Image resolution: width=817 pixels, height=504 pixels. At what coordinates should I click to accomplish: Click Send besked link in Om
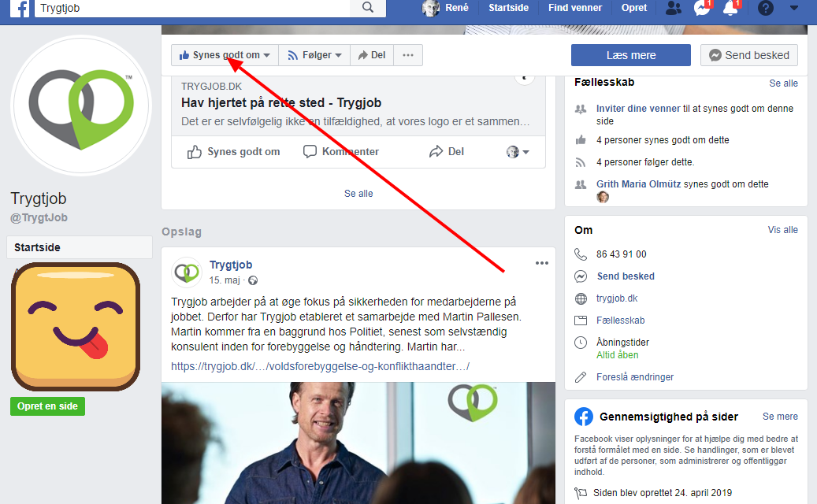click(x=626, y=276)
